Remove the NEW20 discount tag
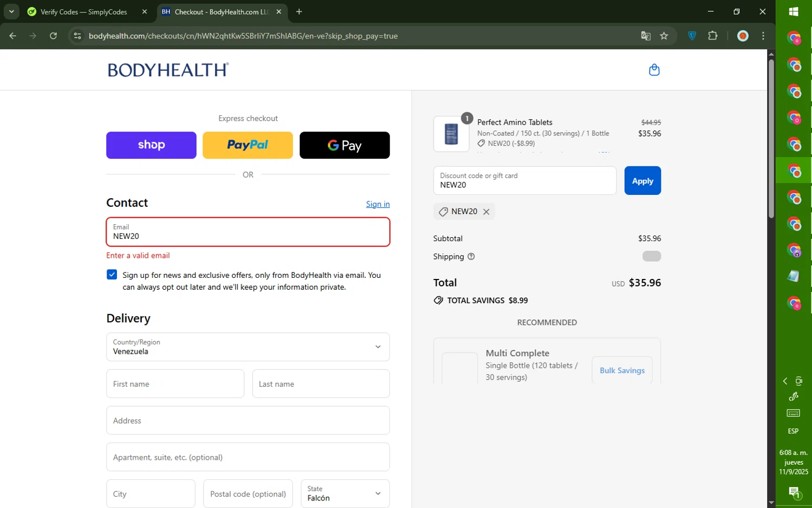Image resolution: width=812 pixels, height=508 pixels. point(486,212)
